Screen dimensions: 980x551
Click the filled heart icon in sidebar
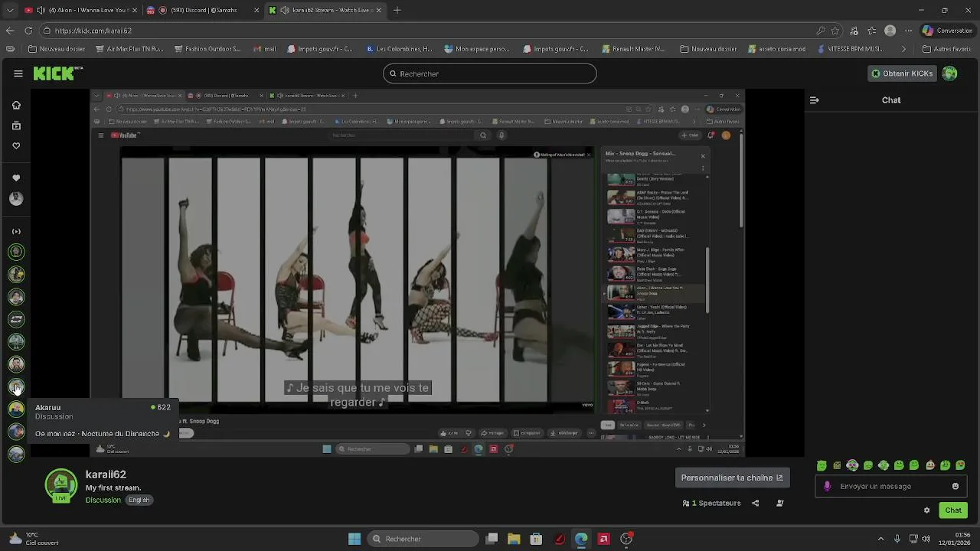tap(16, 178)
